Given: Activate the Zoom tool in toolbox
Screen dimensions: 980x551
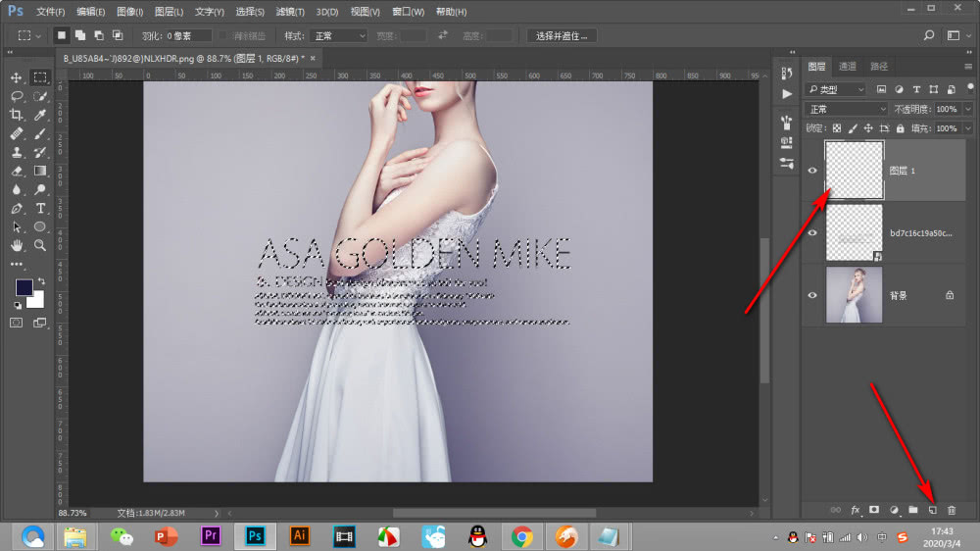Looking at the screenshot, I should pos(41,246).
